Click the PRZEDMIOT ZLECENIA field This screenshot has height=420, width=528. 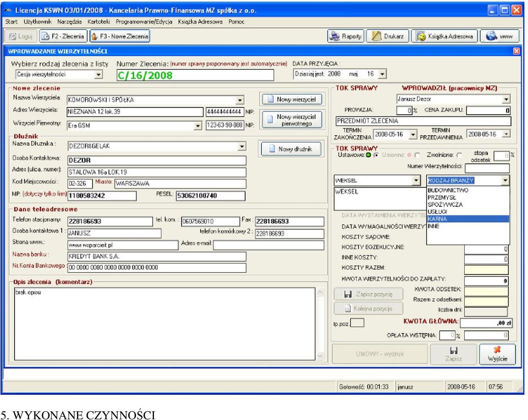pos(424,121)
